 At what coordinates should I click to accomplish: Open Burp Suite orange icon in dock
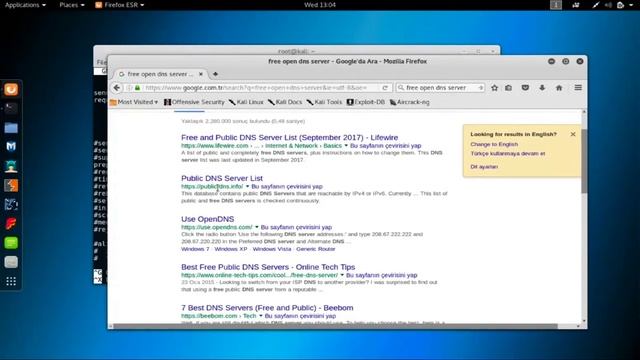point(11,185)
